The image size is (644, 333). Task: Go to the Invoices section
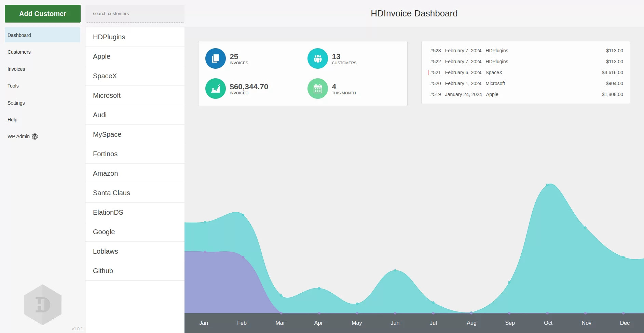[x=16, y=69]
